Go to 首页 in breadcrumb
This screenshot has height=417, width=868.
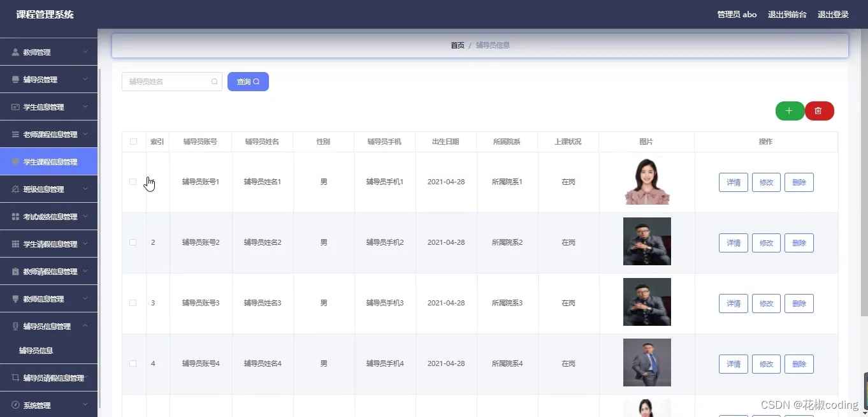458,45
